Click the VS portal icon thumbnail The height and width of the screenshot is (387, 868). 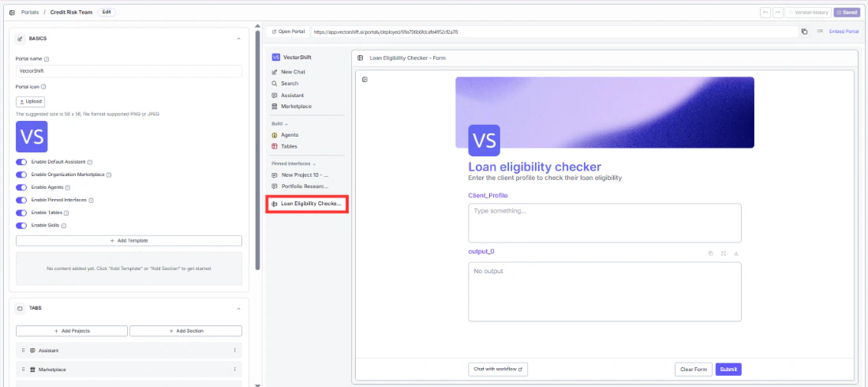coord(32,137)
